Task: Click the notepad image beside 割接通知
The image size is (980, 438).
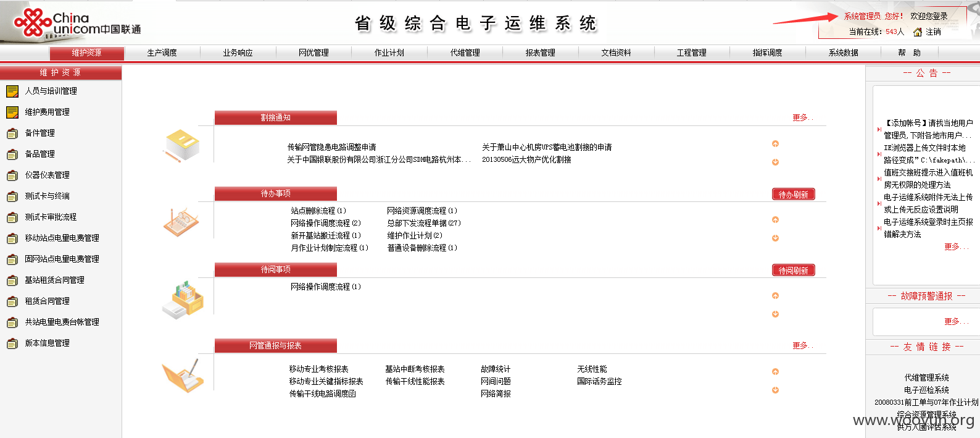Action: [181, 146]
